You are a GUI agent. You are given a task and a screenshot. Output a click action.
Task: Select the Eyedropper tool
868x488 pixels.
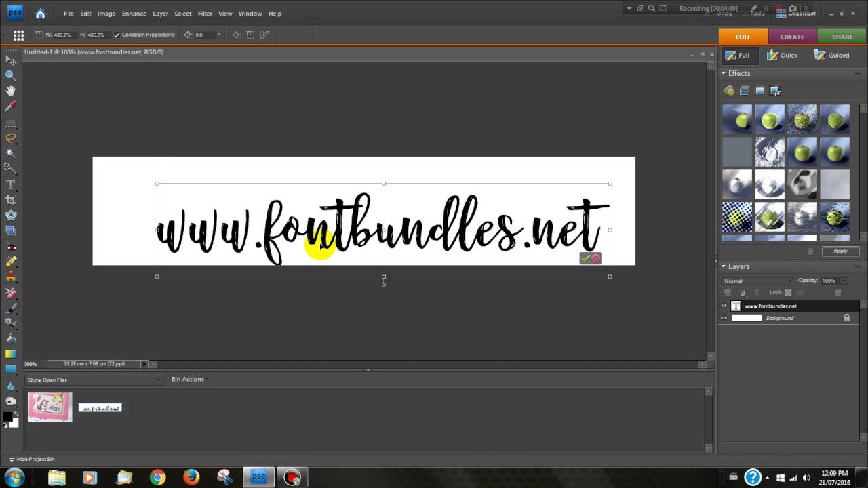pyautogui.click(x=11, y=106)
